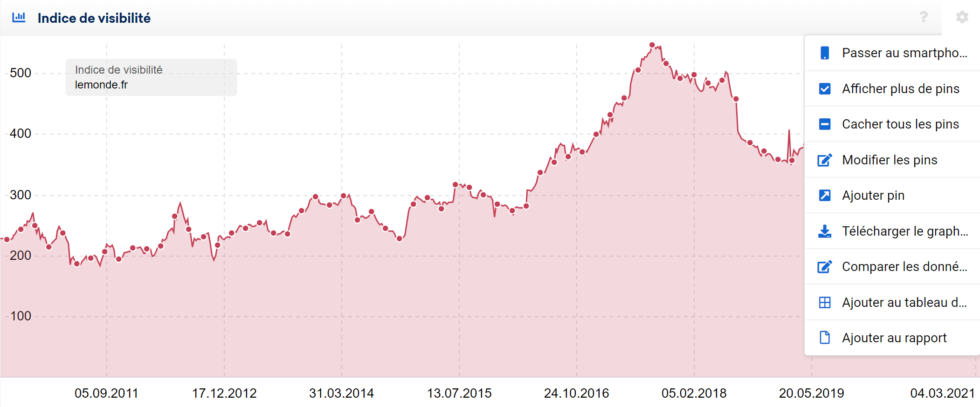Click the question mark help icon
Screen dimensions: 980x407
924,17
